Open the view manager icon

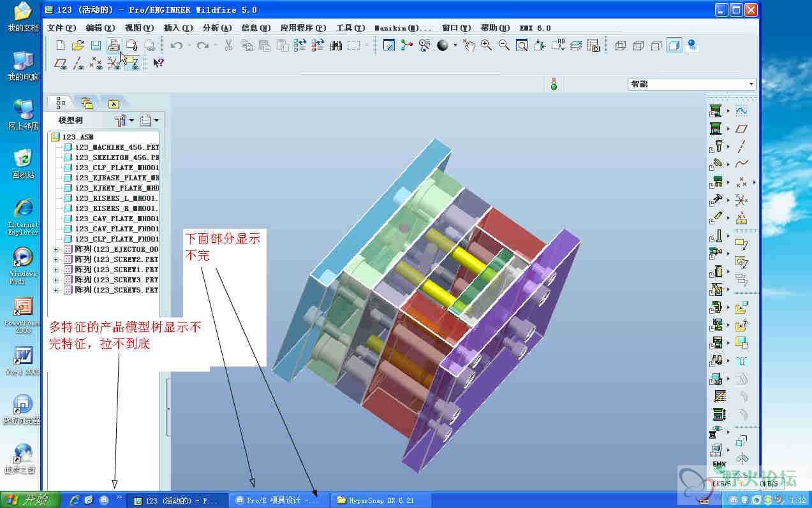coord(594,45)
